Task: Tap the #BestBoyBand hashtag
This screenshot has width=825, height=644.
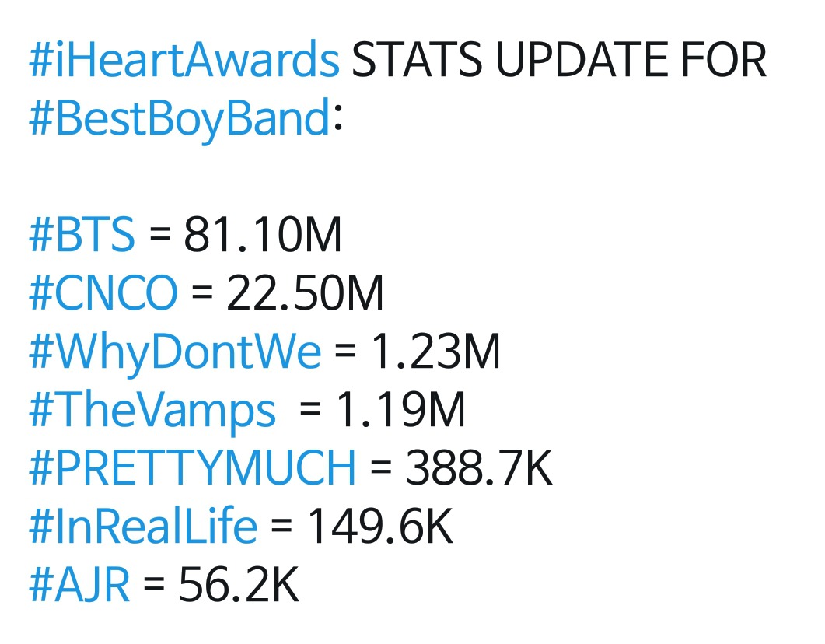Action: click(x=179, y=119)
